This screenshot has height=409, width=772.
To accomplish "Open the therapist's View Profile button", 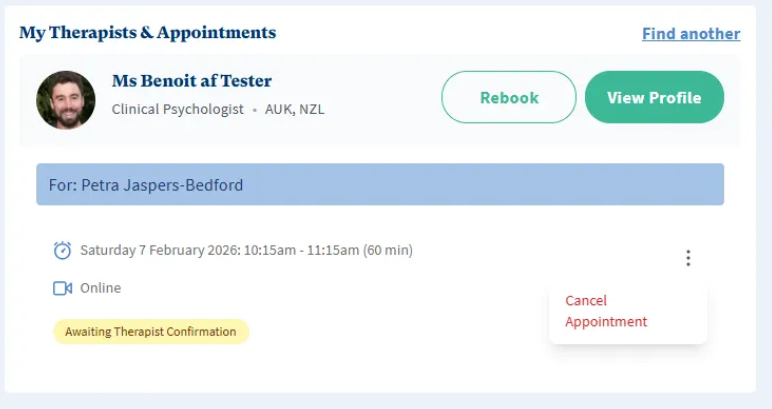I will click(654, 97).
